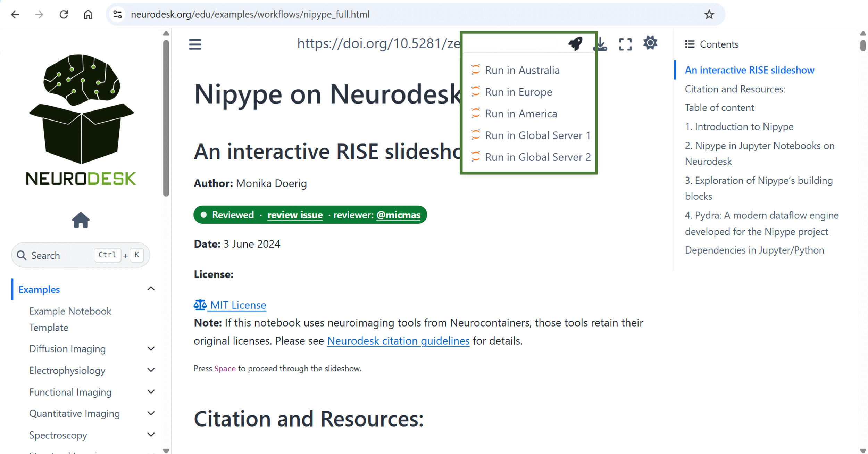Click the browser forward arrow
Viewport: 868px width, 454px height.
point(39,15)
